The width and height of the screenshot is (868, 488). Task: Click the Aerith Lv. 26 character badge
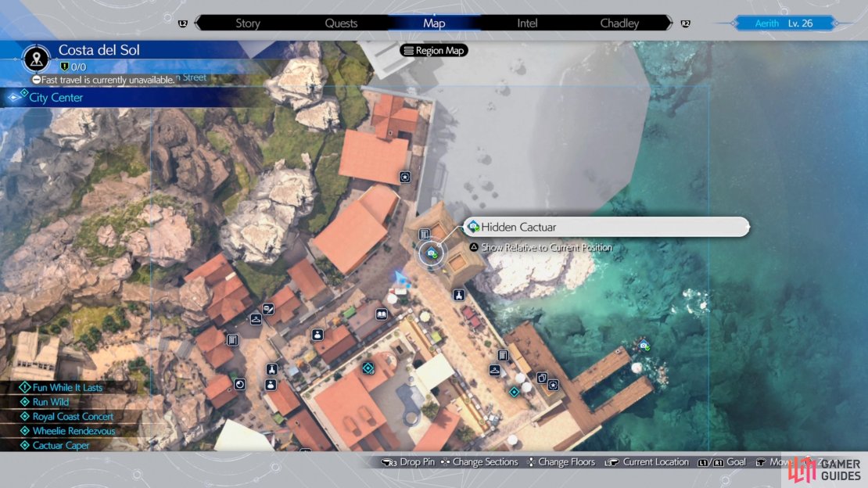click(x=784, y=23)
